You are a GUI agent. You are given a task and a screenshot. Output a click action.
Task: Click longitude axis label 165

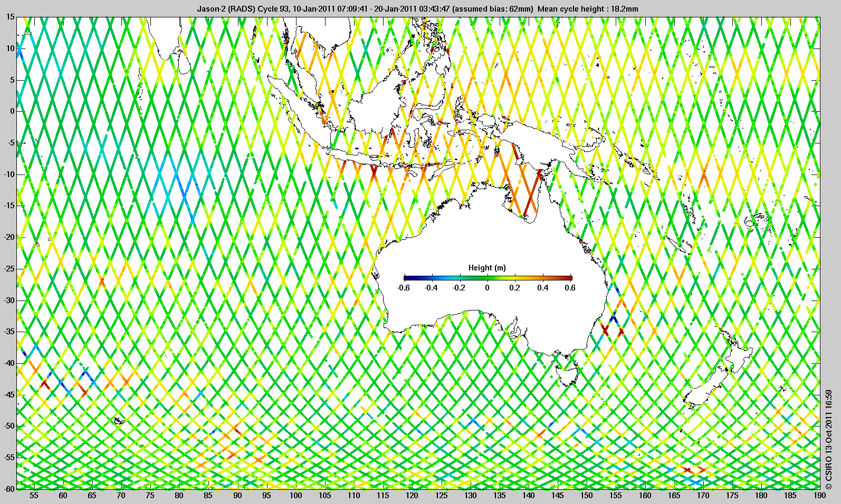674,496
